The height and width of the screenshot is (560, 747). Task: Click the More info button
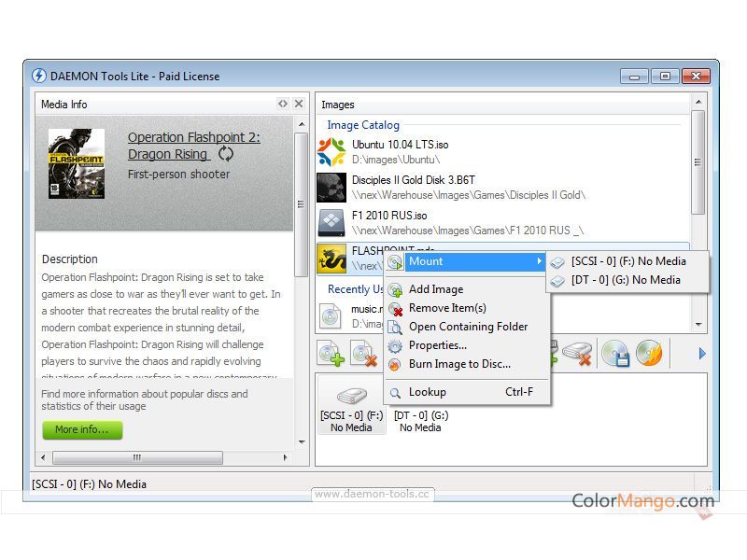(82, 430)
